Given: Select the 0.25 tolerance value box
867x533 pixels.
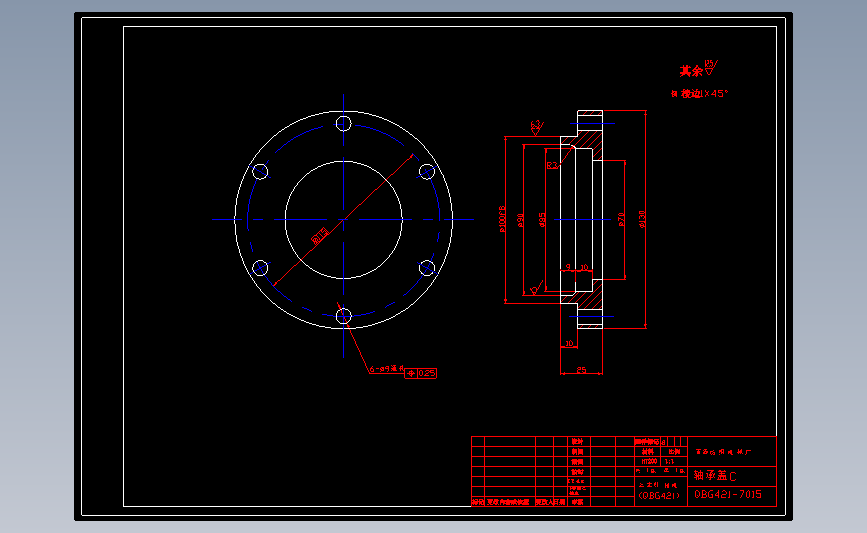Looking at the screenshot, I should [x=427, y=373].
